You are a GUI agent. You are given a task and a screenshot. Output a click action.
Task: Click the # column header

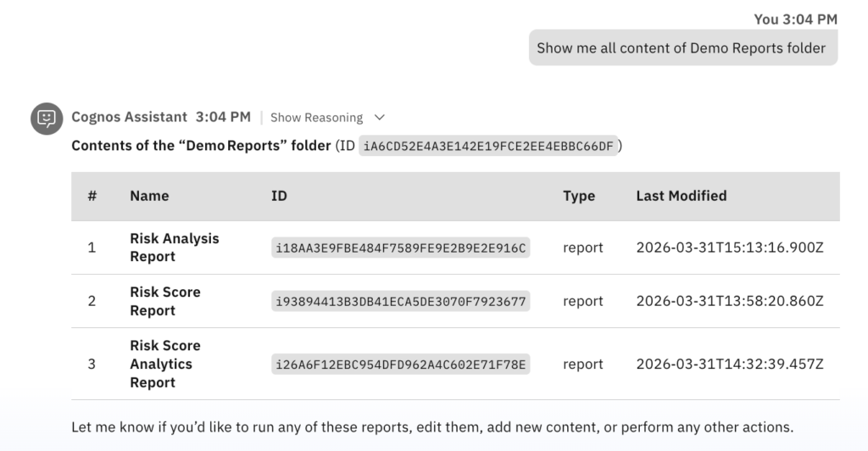click(x=92, y=196)
